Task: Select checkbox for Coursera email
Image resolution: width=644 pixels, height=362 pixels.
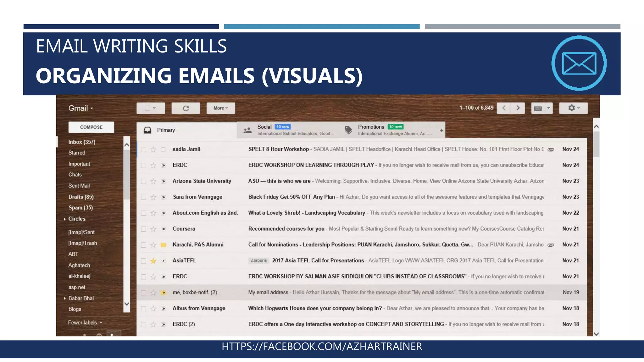Action: [143, 229]
